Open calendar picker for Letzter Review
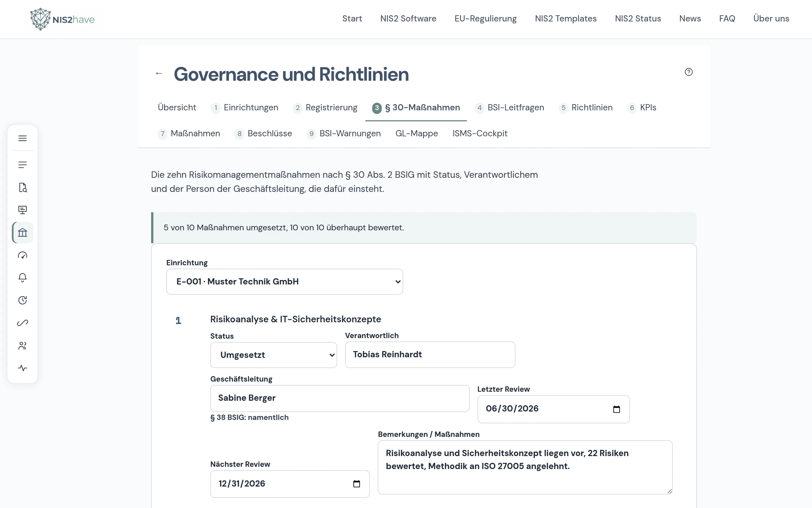The width and height of the screenshot is (812, 508). click(616, 409)
